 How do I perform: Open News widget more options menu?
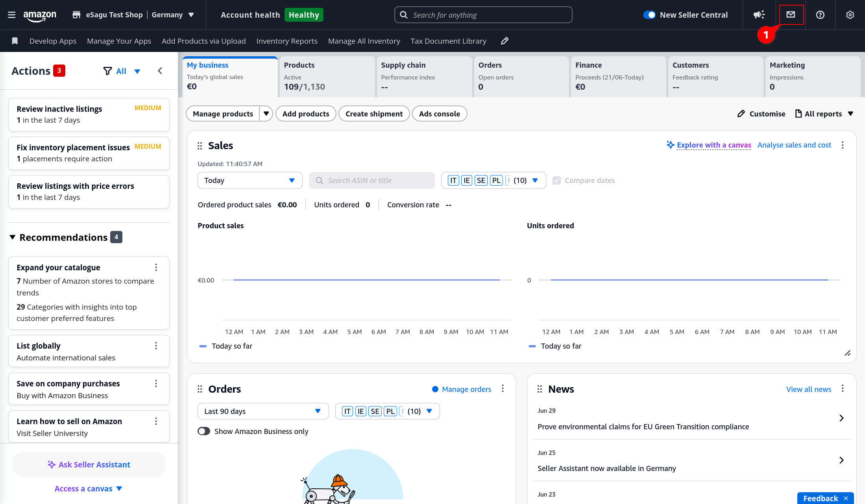843,389
